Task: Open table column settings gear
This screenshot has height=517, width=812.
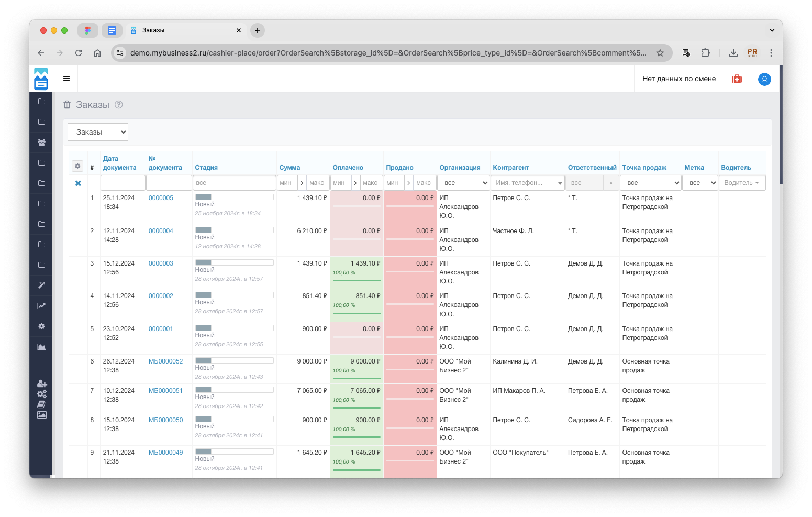Action: [77, 166]
